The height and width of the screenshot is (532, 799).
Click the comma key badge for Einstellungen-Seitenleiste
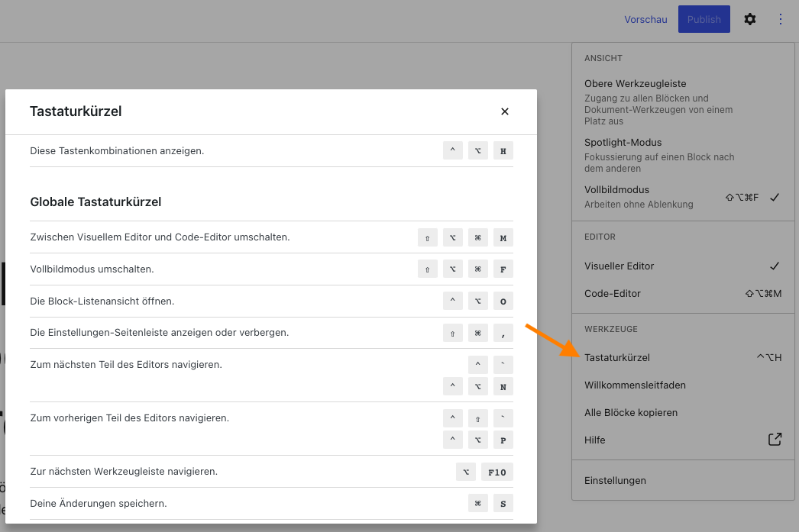(503, 334)
